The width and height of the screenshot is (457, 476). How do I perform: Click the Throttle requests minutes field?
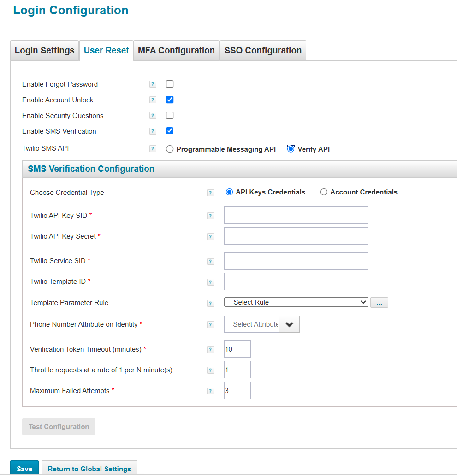pyautogui.click(x=237, y=370)
